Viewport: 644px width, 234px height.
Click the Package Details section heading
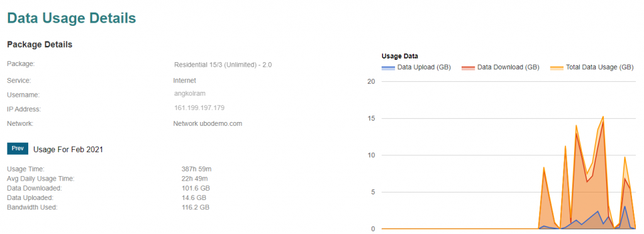click(40, 44)
